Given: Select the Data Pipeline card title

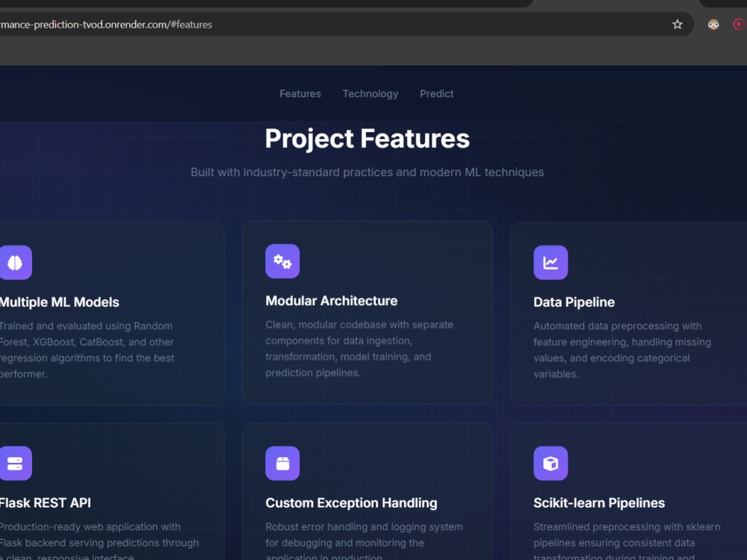Looking at the screenshot, I should 574,302.
